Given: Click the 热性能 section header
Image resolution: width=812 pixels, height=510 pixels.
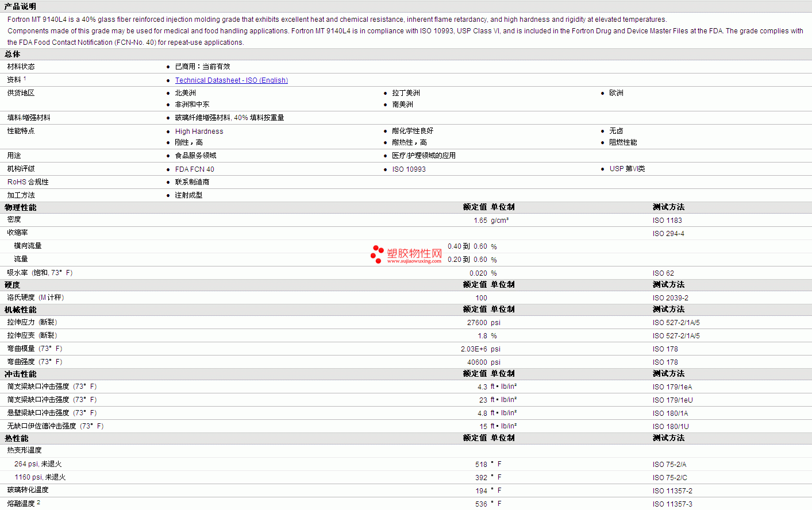Looking at the screenshot, I should [16, 438].
